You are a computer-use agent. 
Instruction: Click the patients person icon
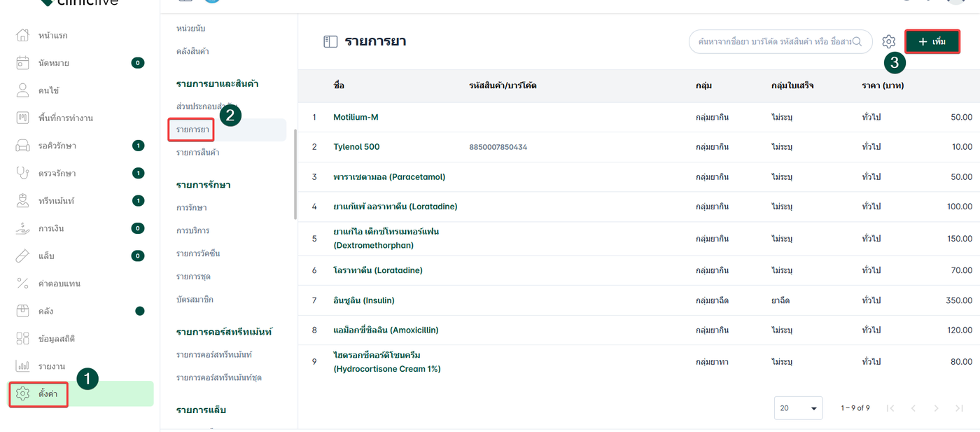click(22, 90)
